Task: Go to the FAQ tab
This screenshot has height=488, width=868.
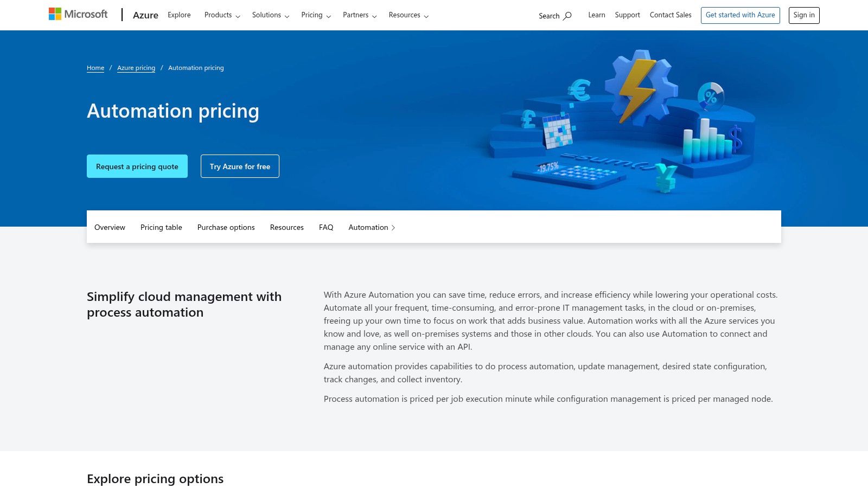Action: pyautogui.click(x=326, y=227)
